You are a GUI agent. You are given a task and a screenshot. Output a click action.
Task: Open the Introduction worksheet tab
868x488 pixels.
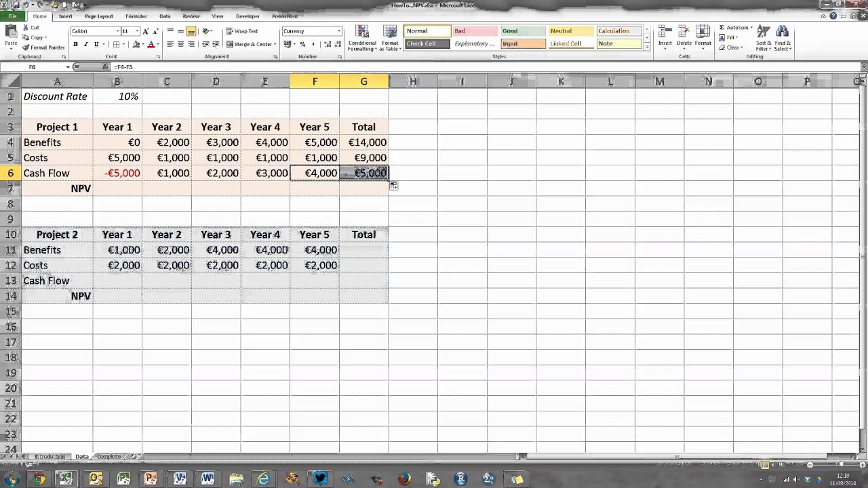[50, 457]
